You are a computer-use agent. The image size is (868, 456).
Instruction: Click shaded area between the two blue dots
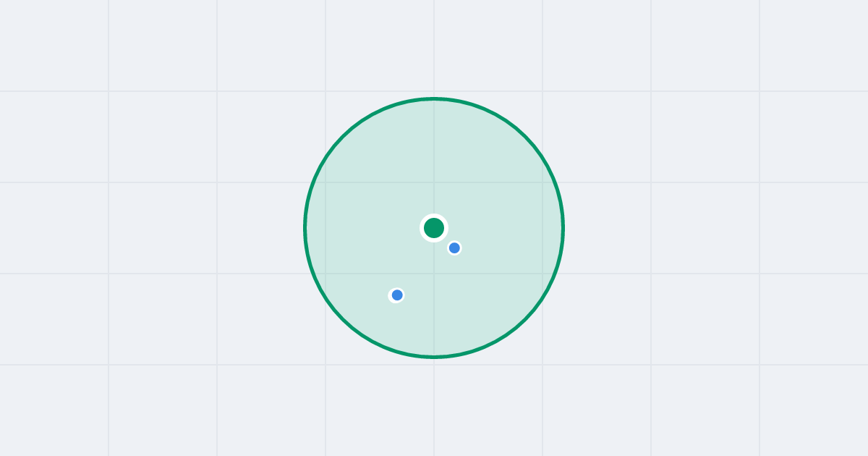425,271
